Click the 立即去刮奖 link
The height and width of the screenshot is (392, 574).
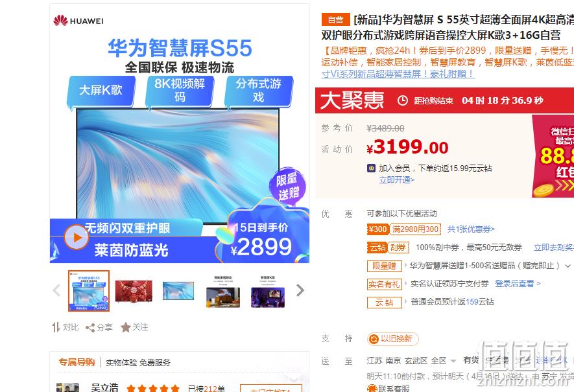[553, 248]
